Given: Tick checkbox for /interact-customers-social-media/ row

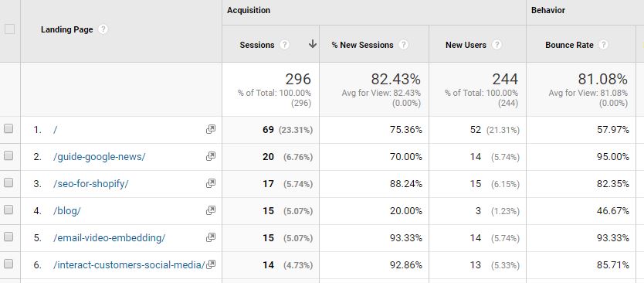Looking at the screenshot, I should click(x=8, y=264).
